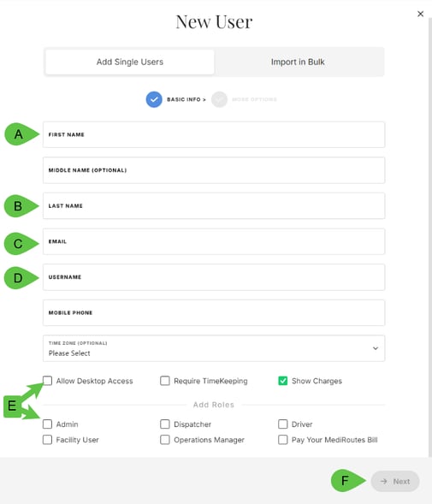Viewport: 432px width, 504px height.
Task: Tick the Operations Manager checkbox
Action: [165, 439]
